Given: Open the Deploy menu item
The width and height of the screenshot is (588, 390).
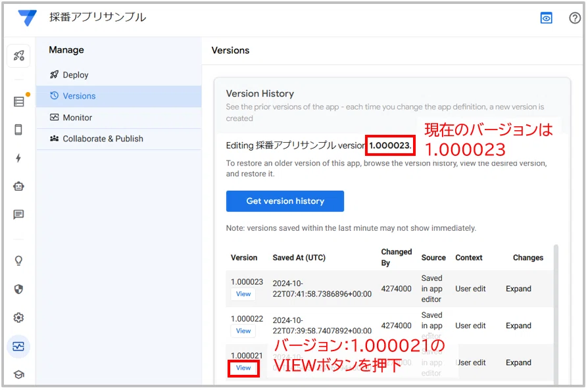Looking at the screenshot, I should pos(118,75).
